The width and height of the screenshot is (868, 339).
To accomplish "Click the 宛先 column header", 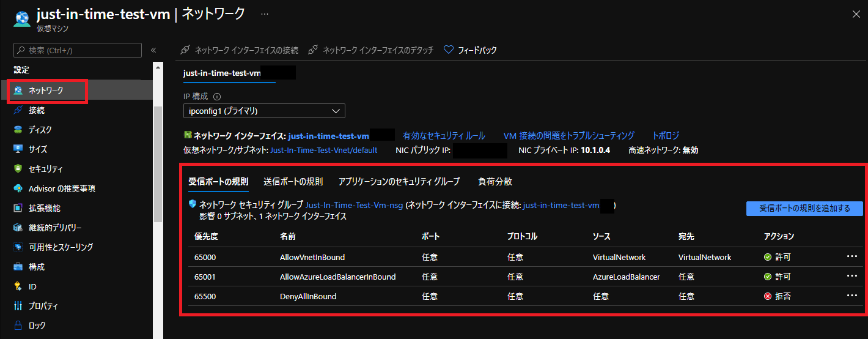I will click(x=686, y=236).
